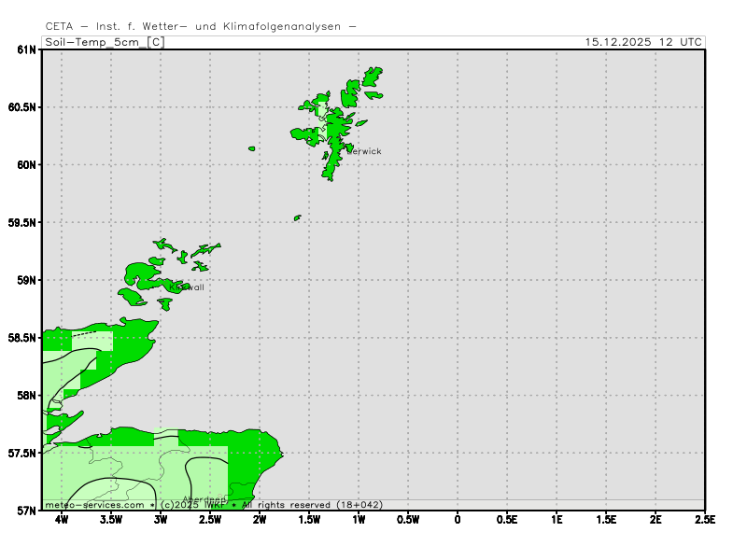The image size is (747, 560).
Task: Click the small Foula island west of Shetland
Action: point(252,148)
